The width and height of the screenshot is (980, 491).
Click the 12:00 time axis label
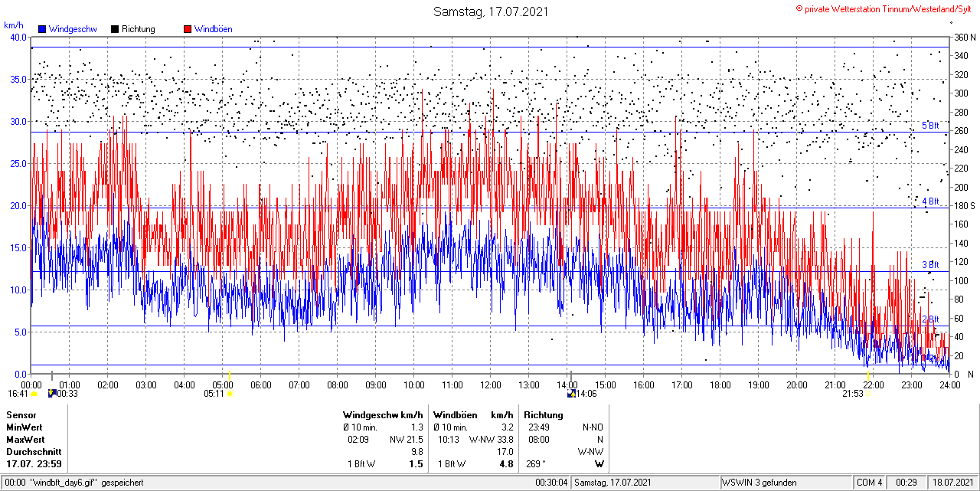click(x=490, y=385)
